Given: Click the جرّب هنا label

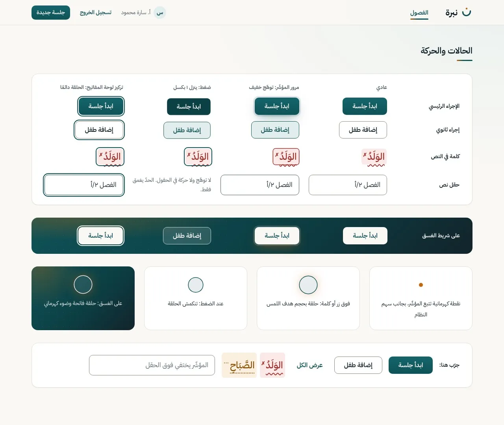Looking at the screenshot, I should [x=449, y=365].
